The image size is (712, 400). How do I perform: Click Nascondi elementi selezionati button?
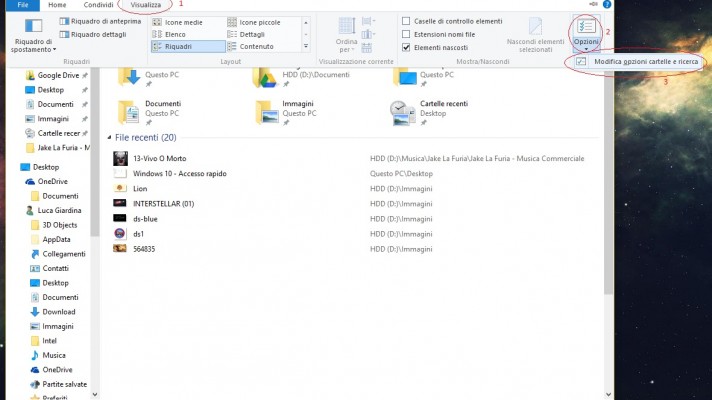(535, 35)
